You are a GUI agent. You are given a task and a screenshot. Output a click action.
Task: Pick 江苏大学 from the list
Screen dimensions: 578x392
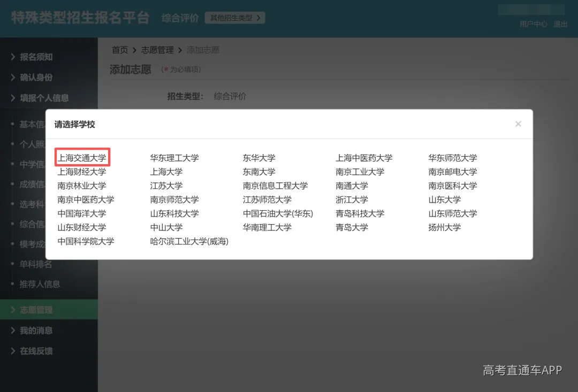tap(166, 186)
